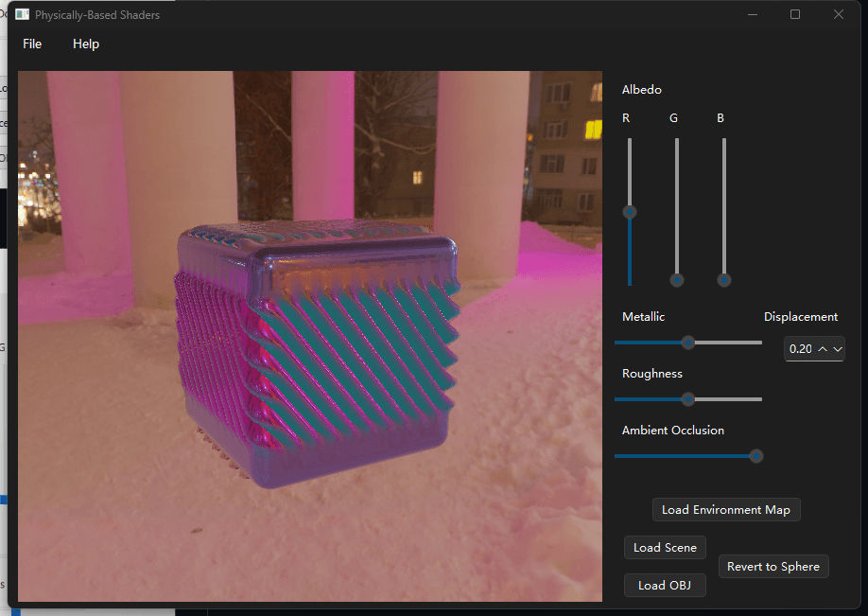Open the Help menu

[x=86, y=44]
